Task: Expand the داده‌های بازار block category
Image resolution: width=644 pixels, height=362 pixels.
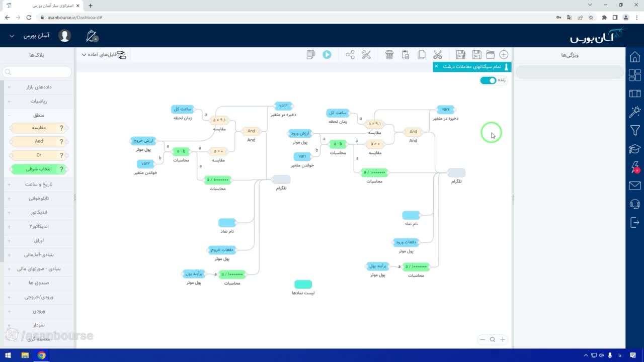Action: [38, 87]
